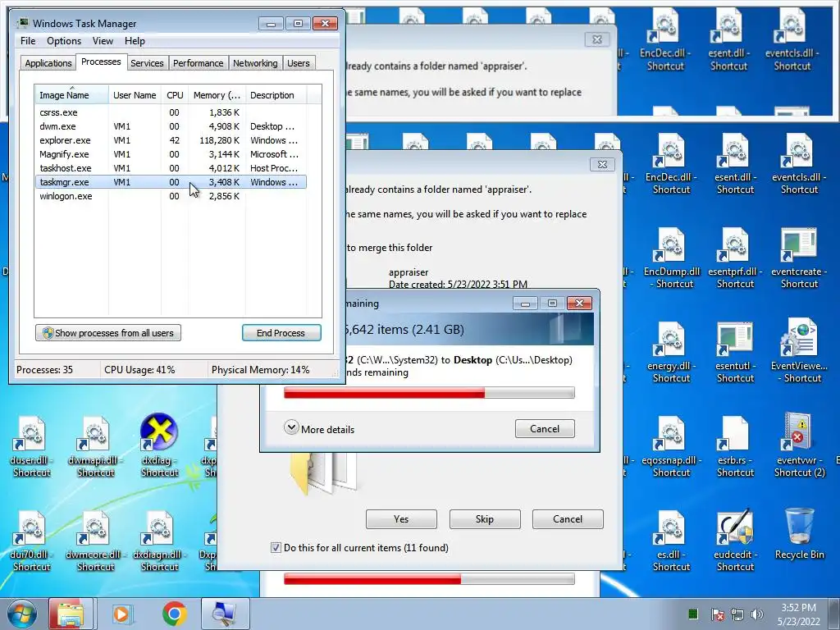
Task: Open Google Chrome from the taskbar
Action: point(175,614)
